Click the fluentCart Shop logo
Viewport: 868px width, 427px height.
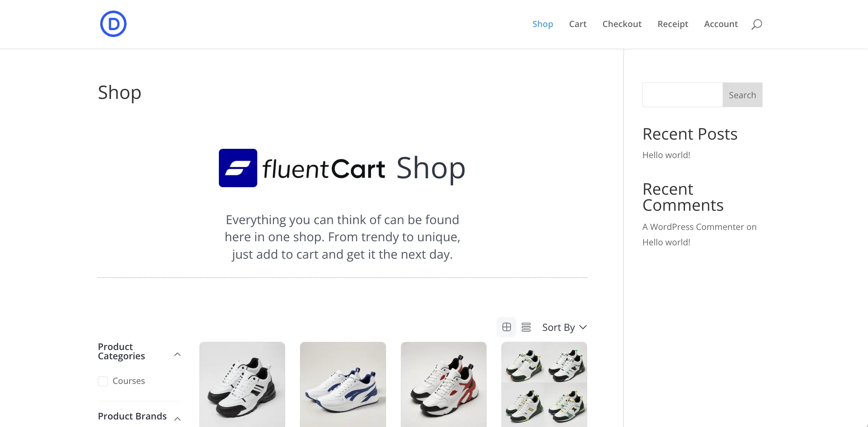(341, 168)
